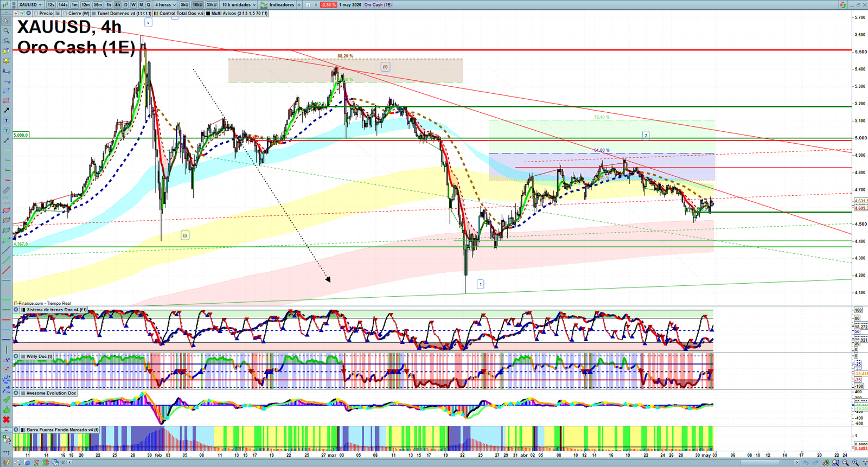Select the 56m timeframe
This screenshot has height=467, width=868.
pyautogui.click(x=98, y=5)
